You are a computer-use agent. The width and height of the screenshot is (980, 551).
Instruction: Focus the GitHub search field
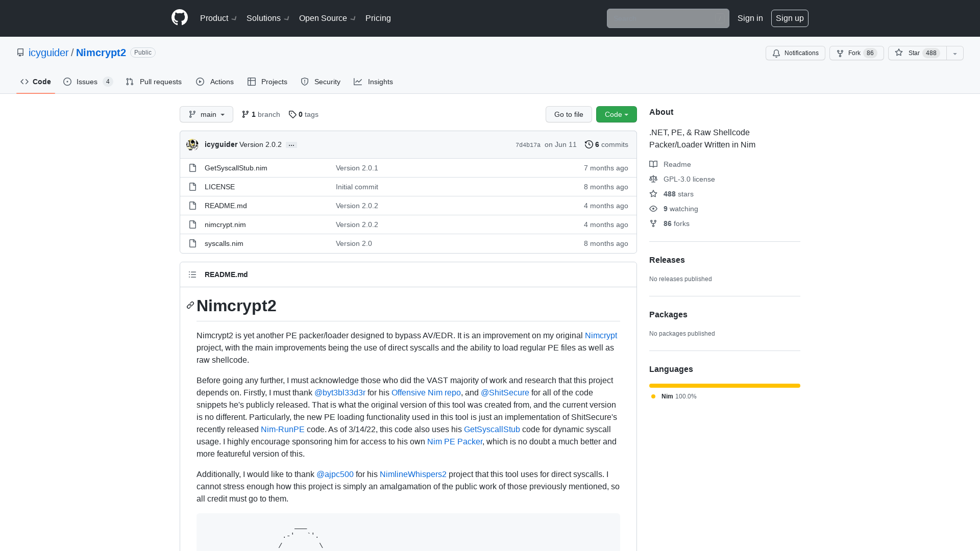tap(668, 18)
